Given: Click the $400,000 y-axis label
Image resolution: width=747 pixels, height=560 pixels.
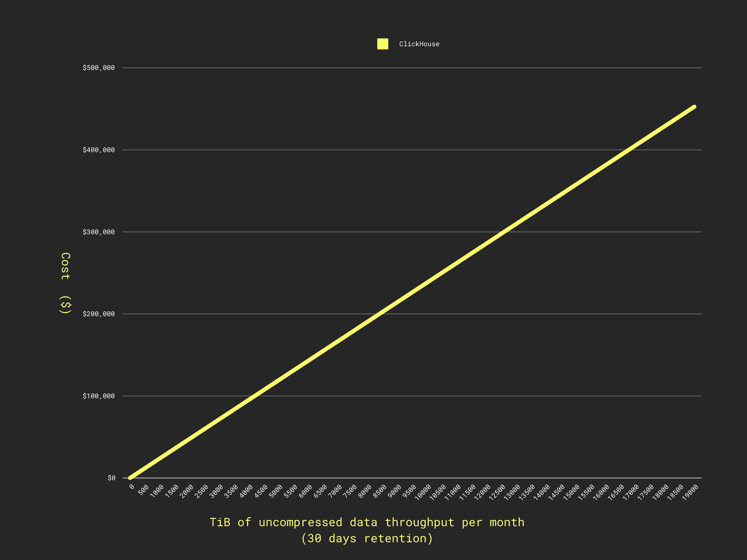Looking at the screenshot, I should 99,150.
